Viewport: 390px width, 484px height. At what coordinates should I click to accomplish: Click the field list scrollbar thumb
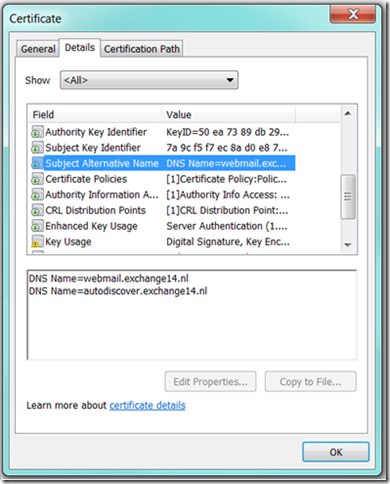(348, 197)
